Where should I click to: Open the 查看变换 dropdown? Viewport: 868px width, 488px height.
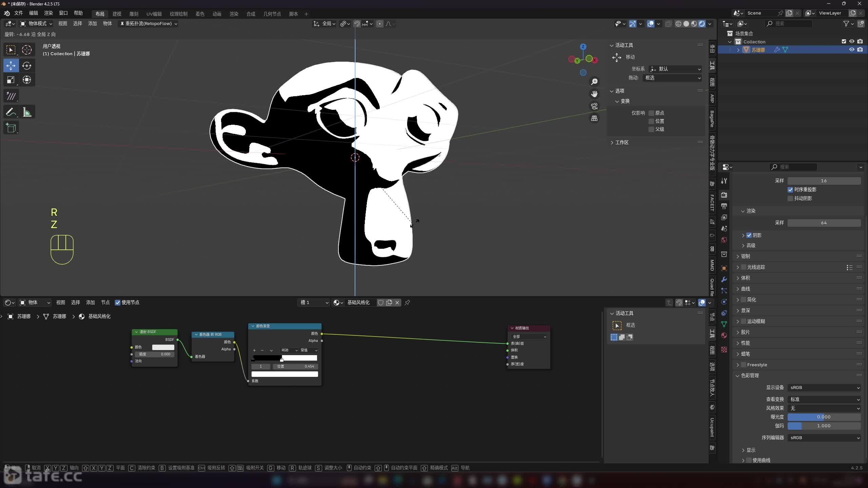click(x=824, y=399)
